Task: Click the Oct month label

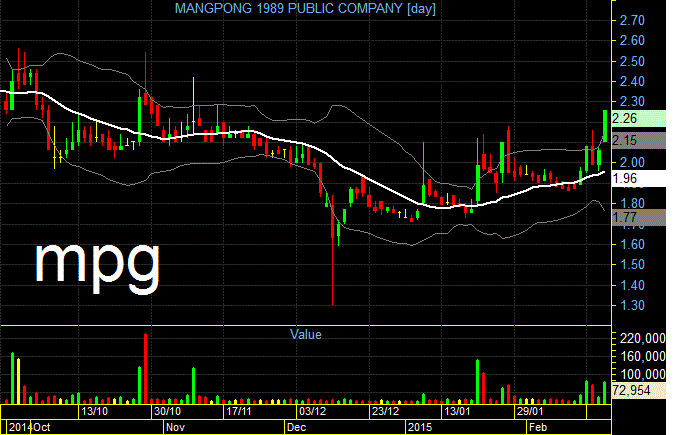Action: (42, 427)
